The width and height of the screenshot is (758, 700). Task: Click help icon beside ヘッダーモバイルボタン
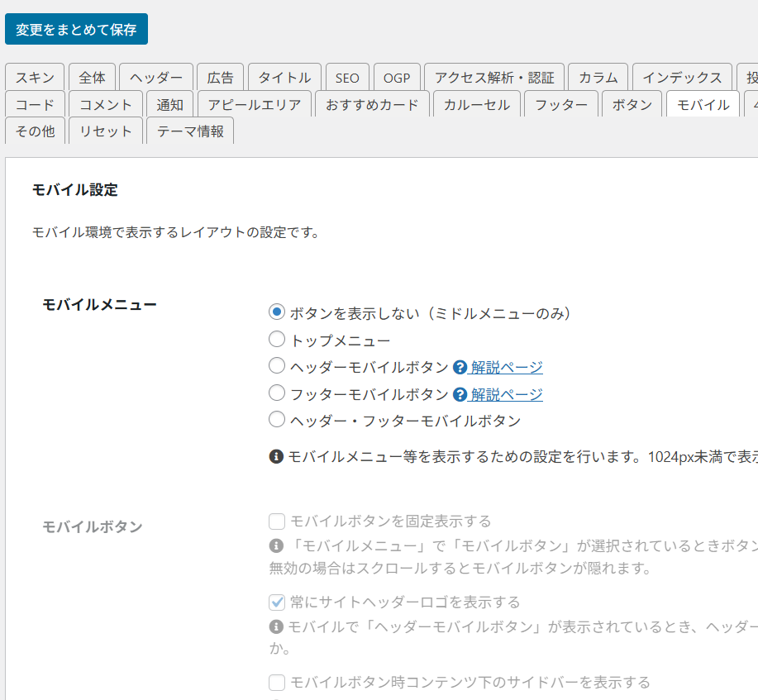click(460, 368)
